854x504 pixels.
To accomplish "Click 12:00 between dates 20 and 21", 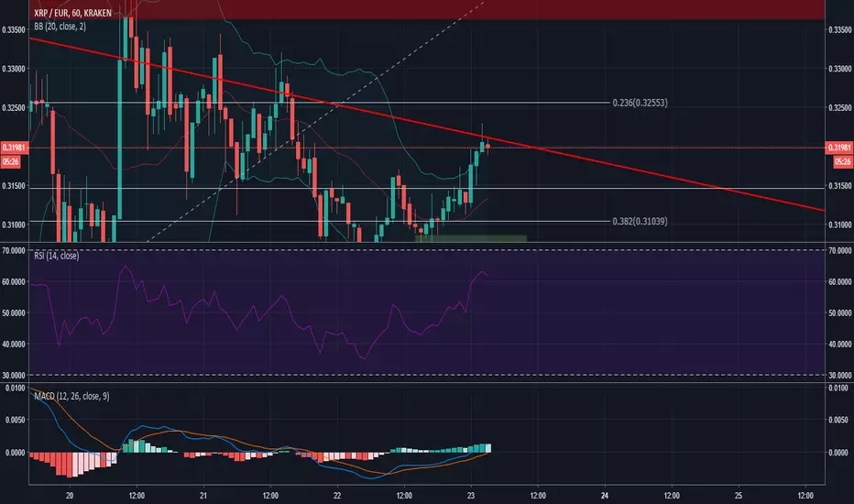I will [137, 495].
